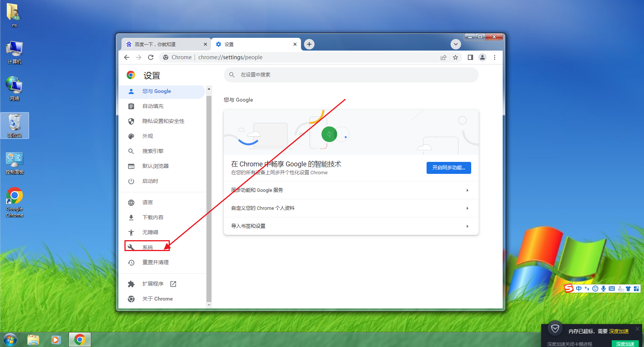Close the 百度一下 tab
The image size is (644, 347).
point(205,44)
